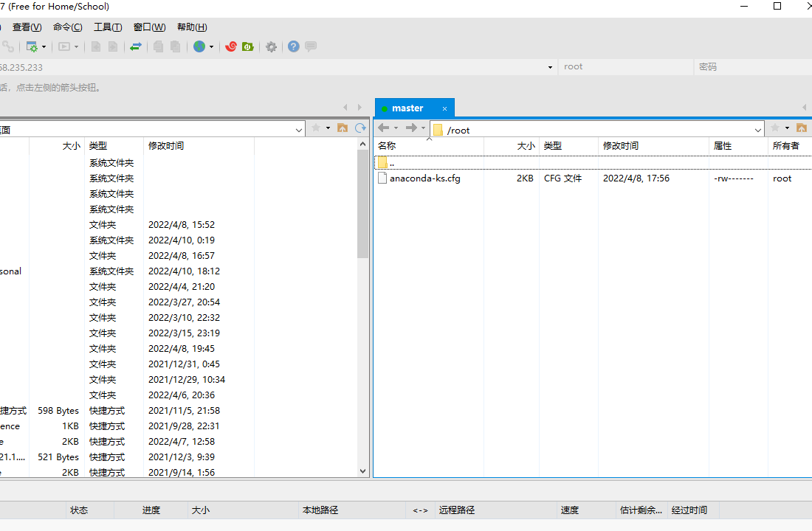The width and height of the screenshot is (812, 531).
Task: Open options with the gear icon
Action: (x=272, y=47)
